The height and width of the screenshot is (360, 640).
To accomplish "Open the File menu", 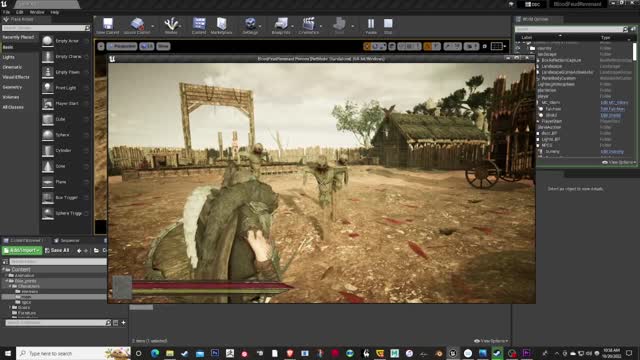I will [7, 12].
